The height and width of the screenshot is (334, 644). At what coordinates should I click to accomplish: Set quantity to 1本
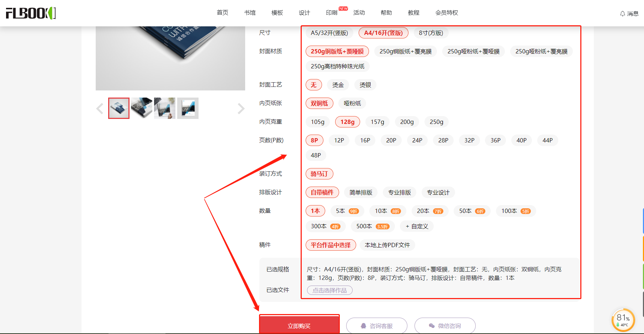point(316,211)
